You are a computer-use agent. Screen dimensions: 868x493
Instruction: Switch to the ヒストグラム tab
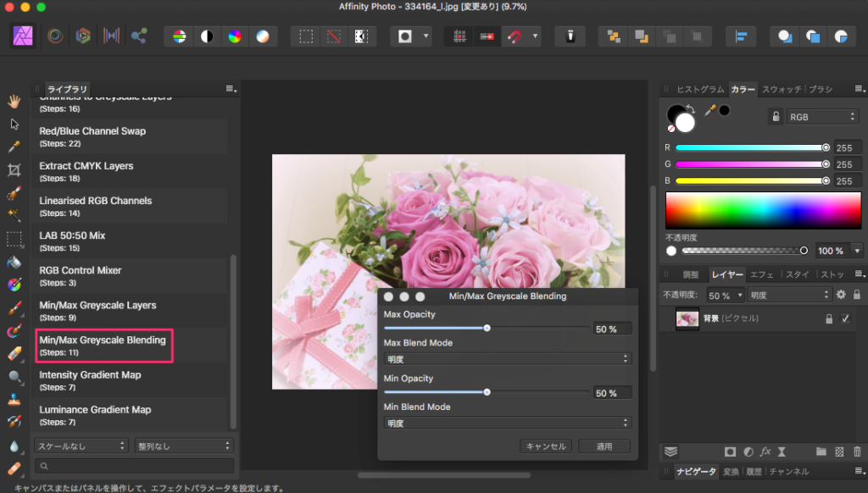pos(700,89)
